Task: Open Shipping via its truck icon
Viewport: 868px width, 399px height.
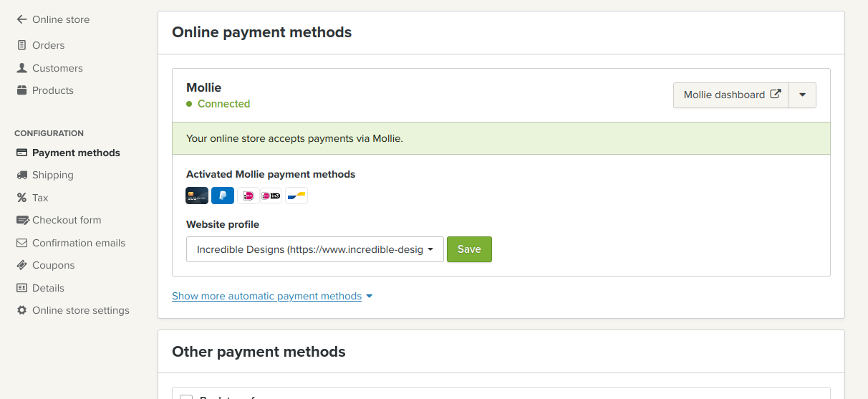Action: (x=21, y=175)
